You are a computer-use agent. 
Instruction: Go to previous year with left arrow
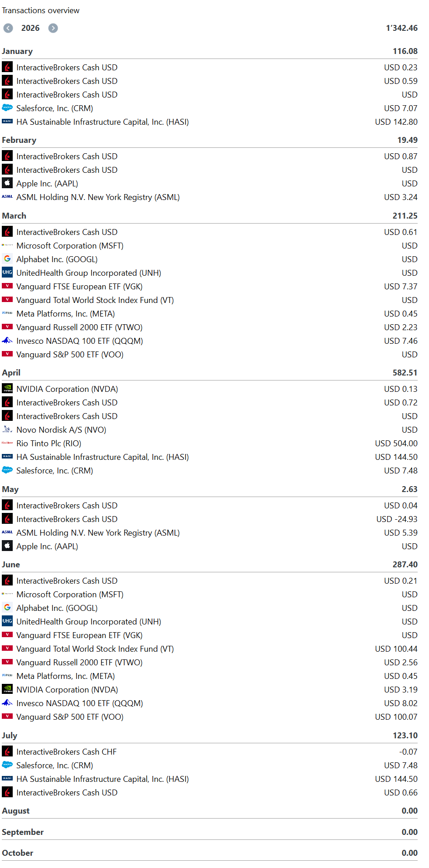coord(8,28)
